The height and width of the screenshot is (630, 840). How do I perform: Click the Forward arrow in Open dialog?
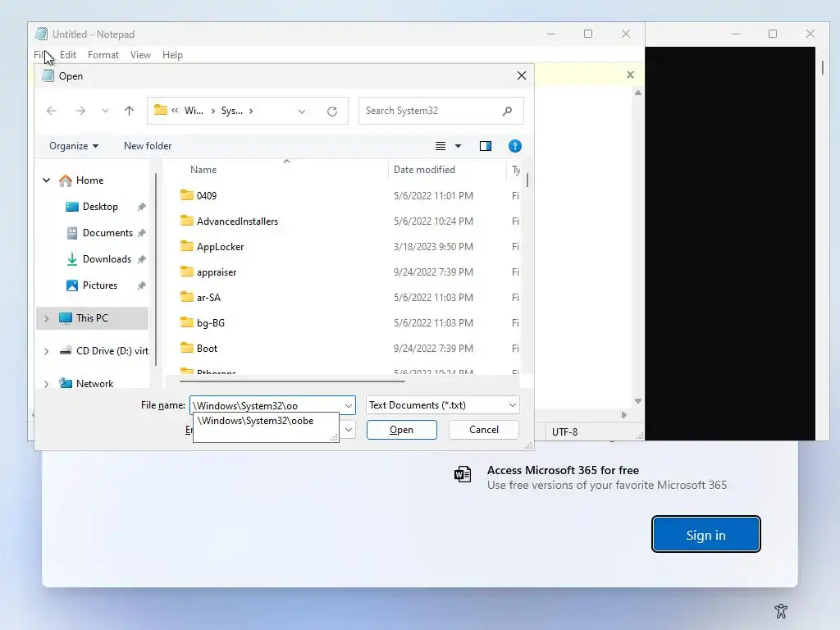click(80, 111)
